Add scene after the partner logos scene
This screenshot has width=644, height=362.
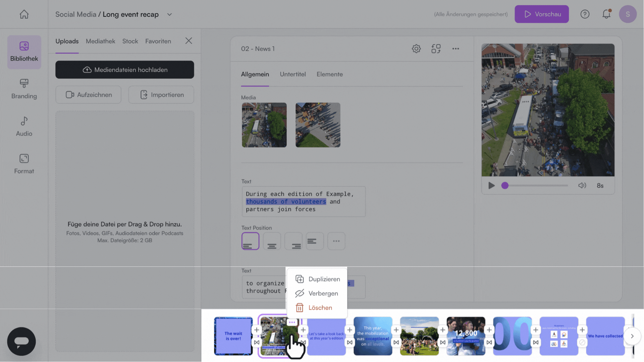coord(582,330)
